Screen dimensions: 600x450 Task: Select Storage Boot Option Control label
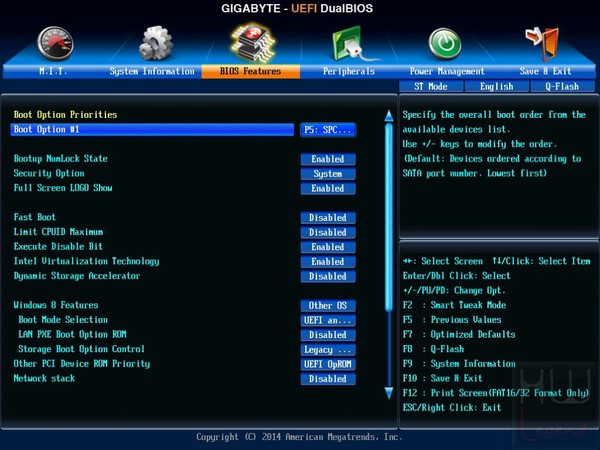pos(82,349)
